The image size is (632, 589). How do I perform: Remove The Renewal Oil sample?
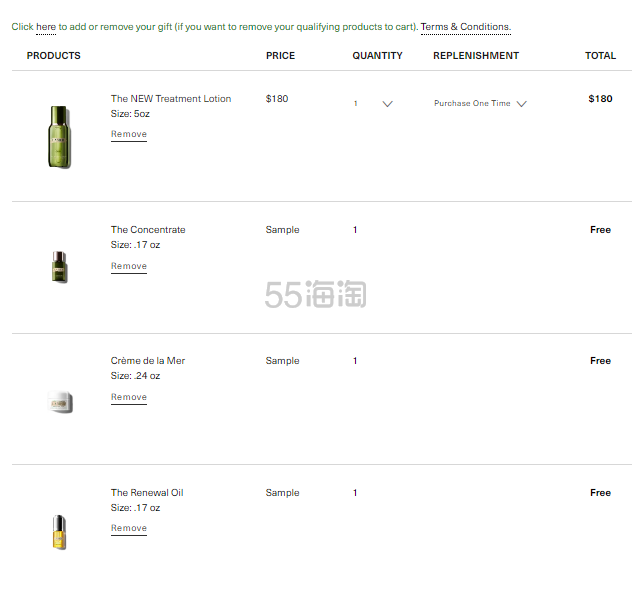[129, 528]
